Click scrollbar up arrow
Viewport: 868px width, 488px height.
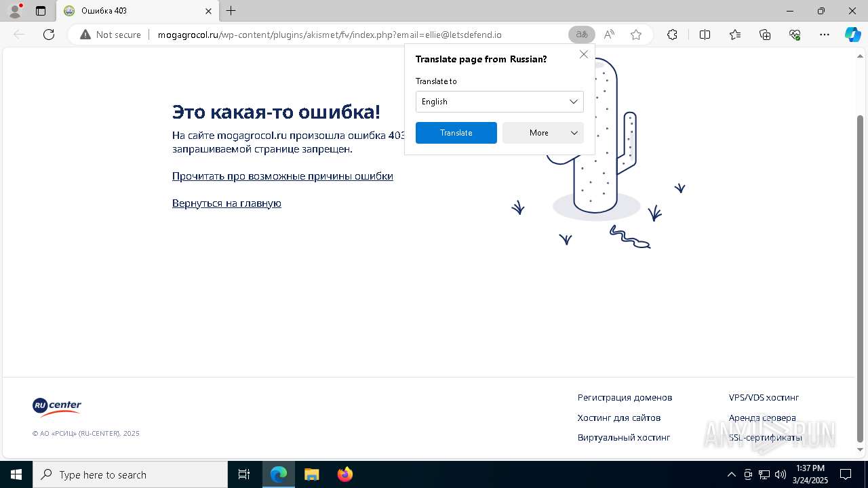tap(861, 56)
